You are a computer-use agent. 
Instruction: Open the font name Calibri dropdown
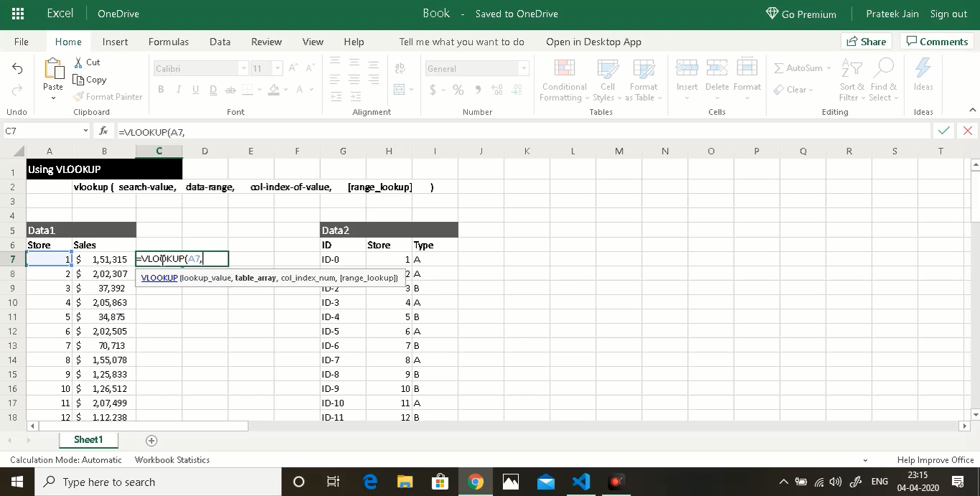click(243, 68)
